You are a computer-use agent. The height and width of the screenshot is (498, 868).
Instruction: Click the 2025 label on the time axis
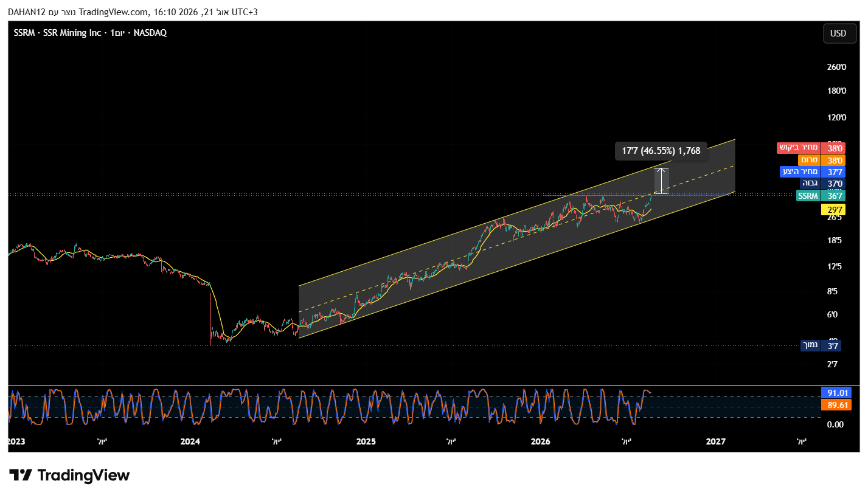point(366,441)
